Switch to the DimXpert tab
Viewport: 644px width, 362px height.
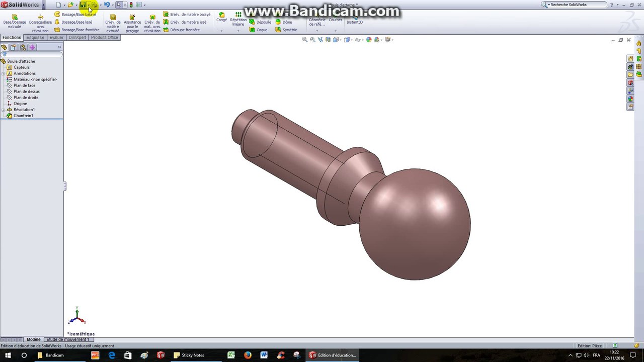click(x=77, y=38)
